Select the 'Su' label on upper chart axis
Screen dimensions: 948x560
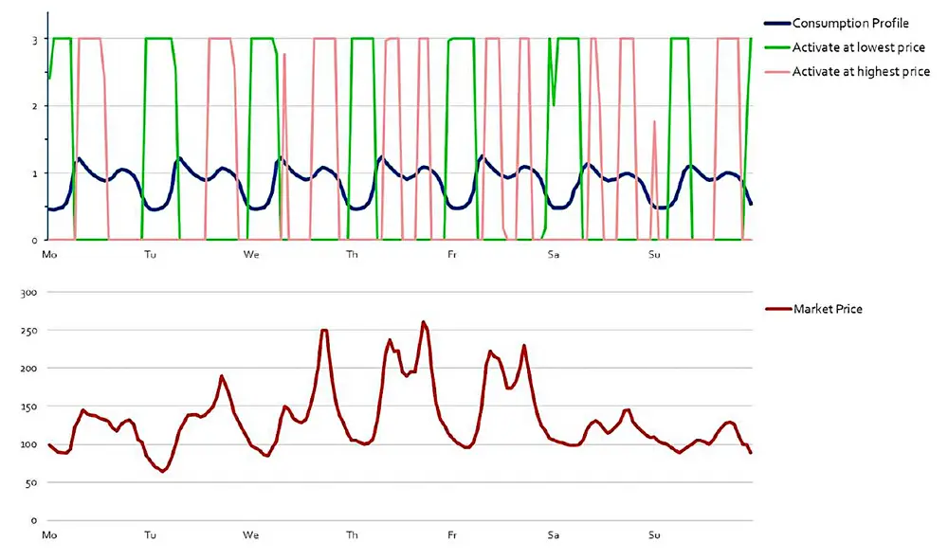click(654, 254)
